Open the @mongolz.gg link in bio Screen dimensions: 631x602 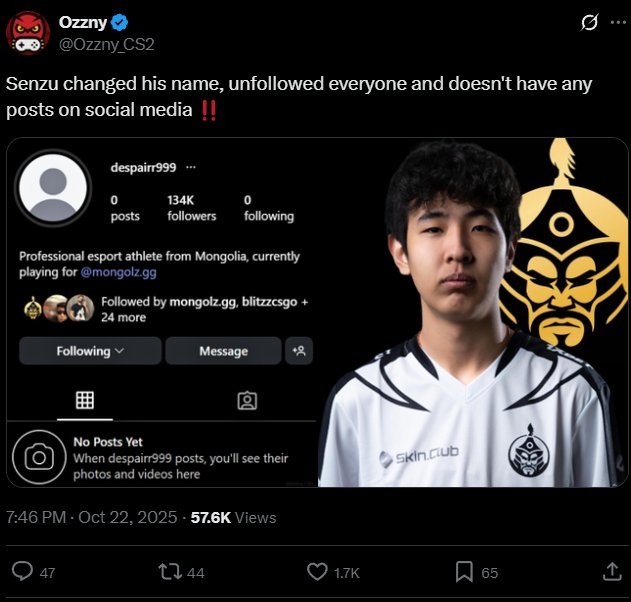point(118,272)
